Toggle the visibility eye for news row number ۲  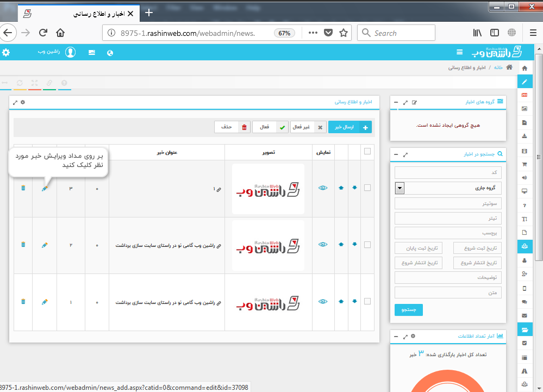[x=323, y=245]
